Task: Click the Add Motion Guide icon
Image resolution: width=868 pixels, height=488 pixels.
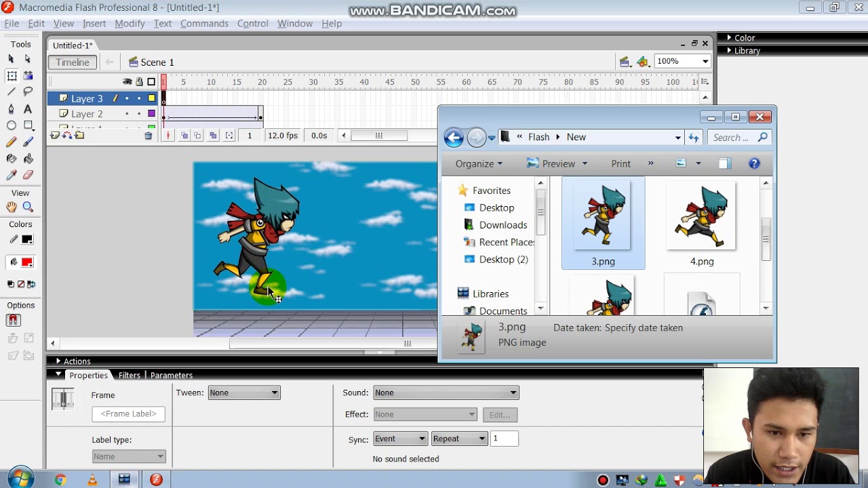Action: pos(67,136)
